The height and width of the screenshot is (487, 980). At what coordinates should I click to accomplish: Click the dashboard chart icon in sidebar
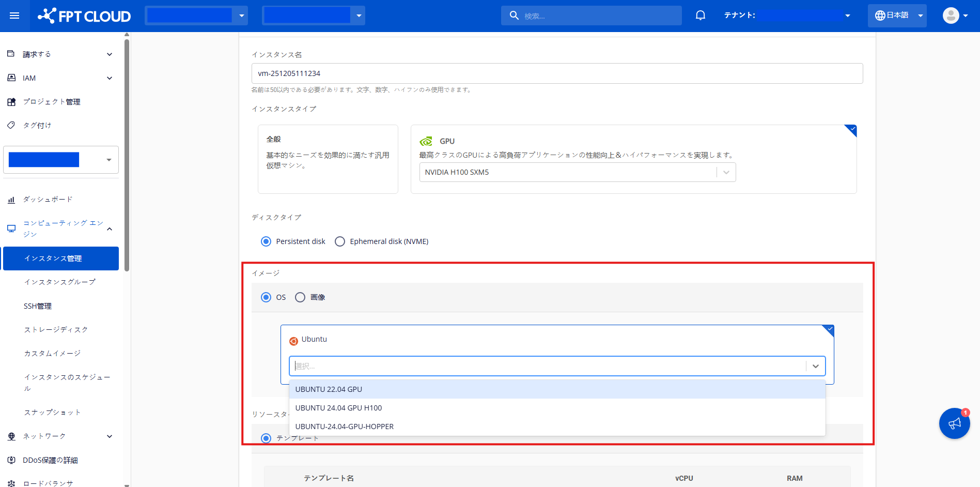11,200
